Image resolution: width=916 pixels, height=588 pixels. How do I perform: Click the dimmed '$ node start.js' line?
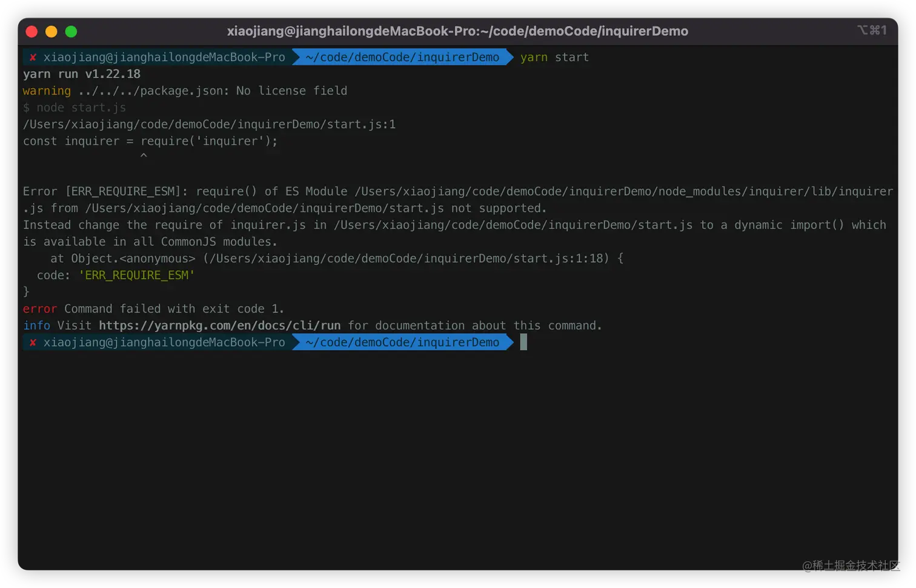point(75,107)
